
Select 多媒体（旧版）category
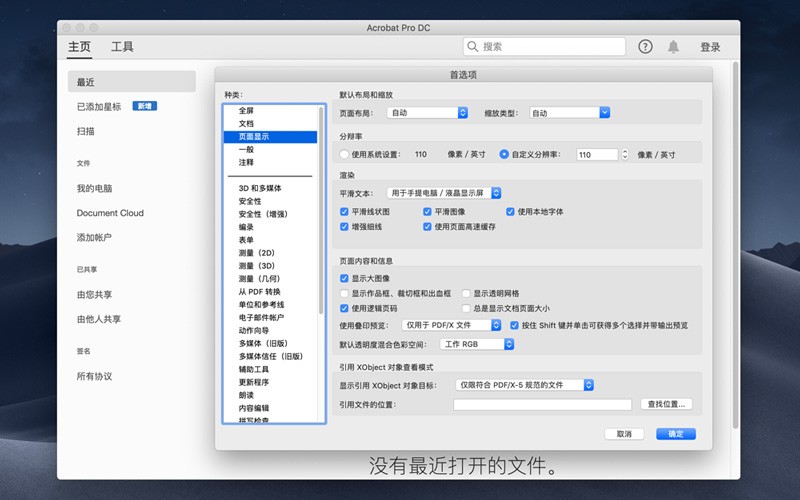tap(263, 343)
